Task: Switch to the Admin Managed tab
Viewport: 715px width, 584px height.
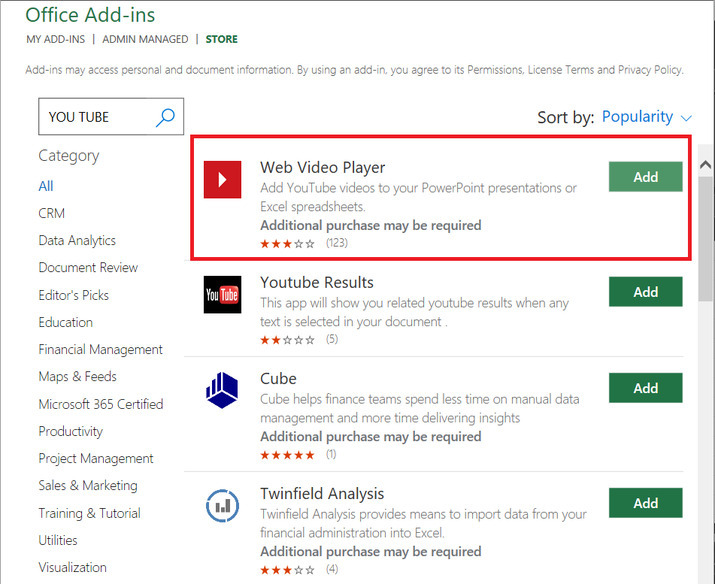Action: tap(145, 39)
